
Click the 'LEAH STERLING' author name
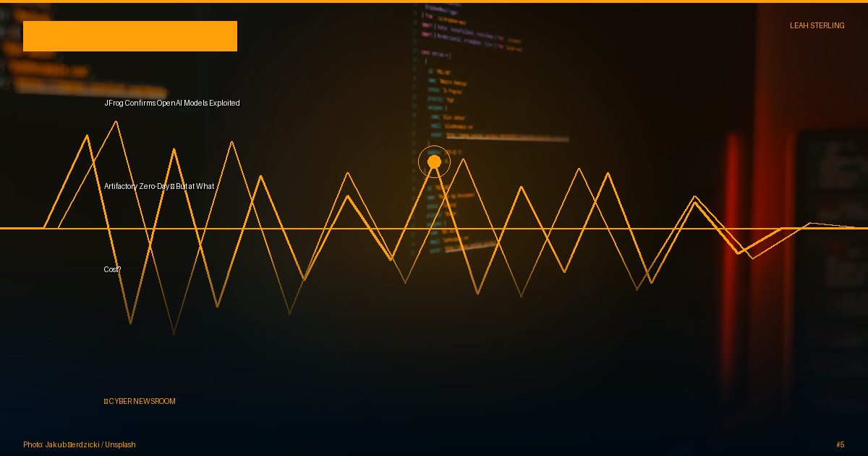[x=817, y=25]
